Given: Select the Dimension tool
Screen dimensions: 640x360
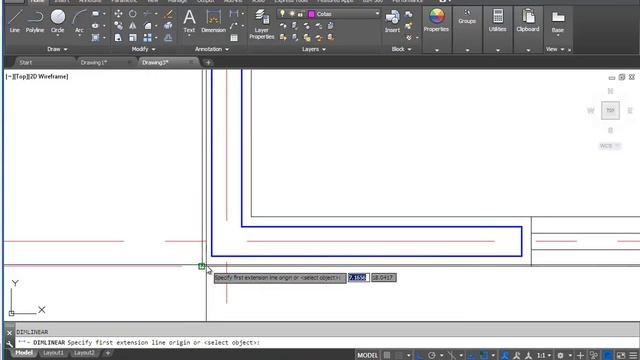Looking at the screenshot, I should tap(213, 21).
